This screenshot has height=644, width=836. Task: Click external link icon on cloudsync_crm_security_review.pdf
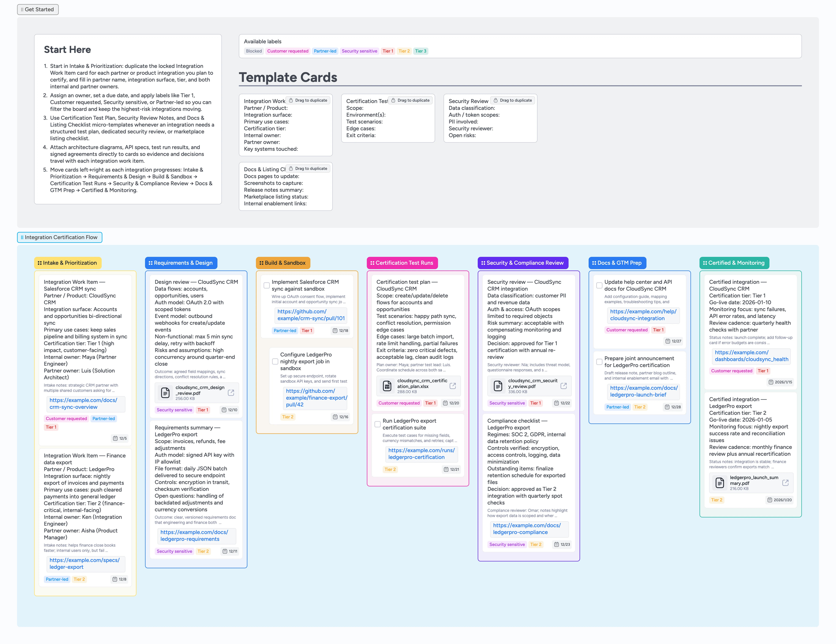pos(564,386)
